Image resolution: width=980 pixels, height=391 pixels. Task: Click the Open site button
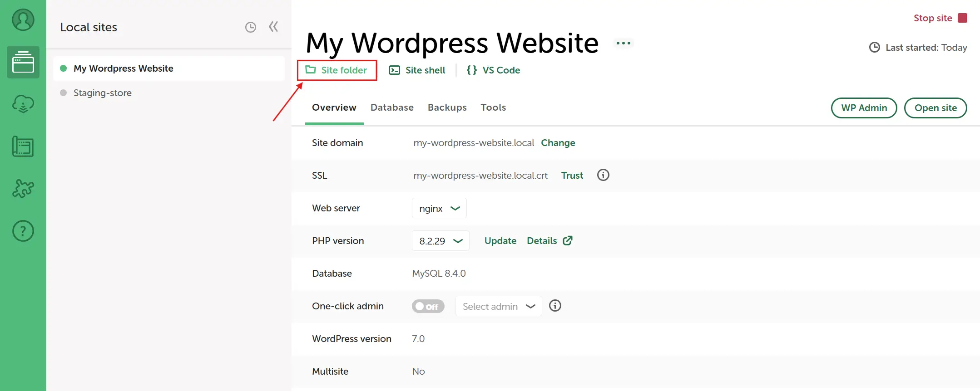click(x=935, y=108)
